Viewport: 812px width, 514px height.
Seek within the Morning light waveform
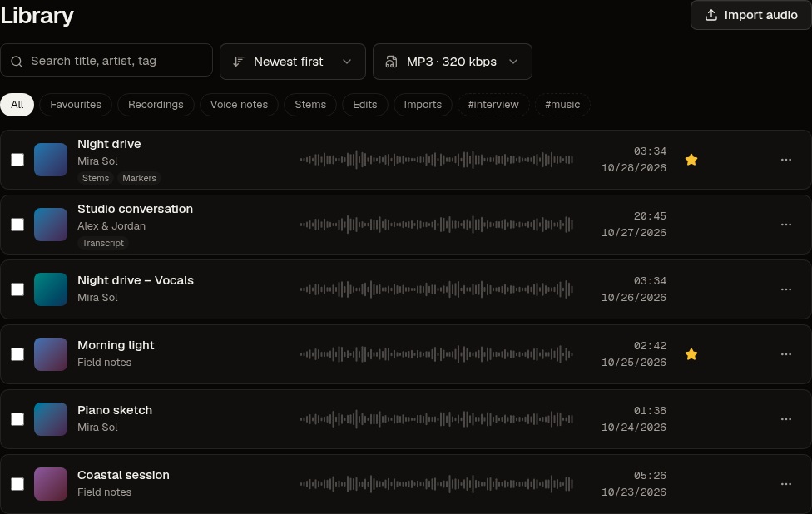point(437,354)
